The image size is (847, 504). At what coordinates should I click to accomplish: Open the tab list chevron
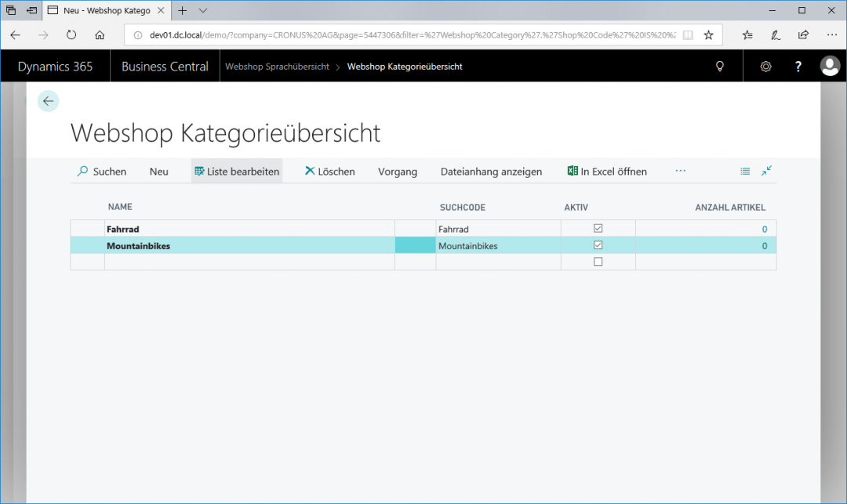click(x=202, y=10)
